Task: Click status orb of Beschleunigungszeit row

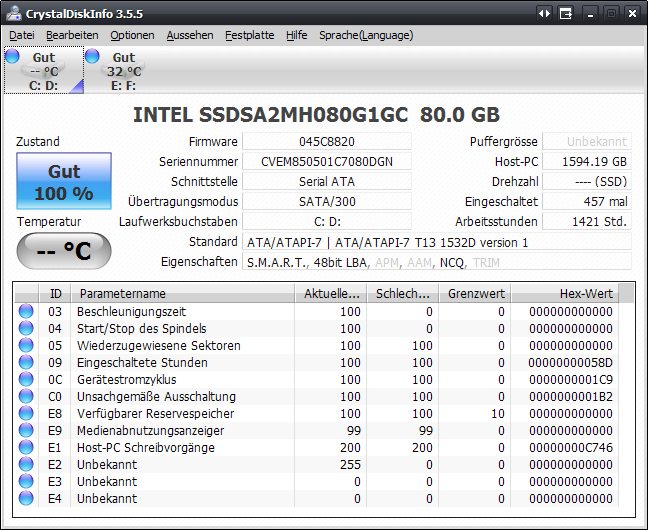Action: [x=26, y=311]
